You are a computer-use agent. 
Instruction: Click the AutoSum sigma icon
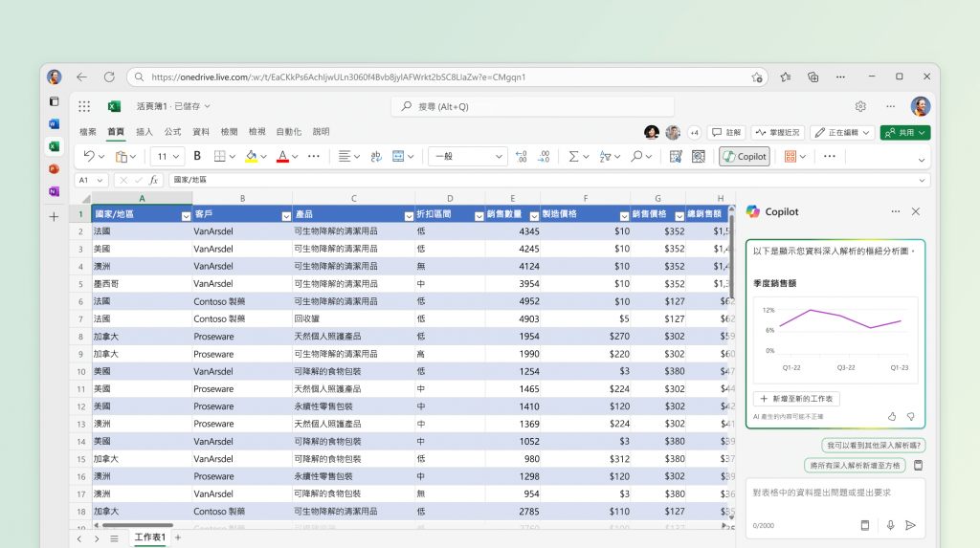point(573,156)
